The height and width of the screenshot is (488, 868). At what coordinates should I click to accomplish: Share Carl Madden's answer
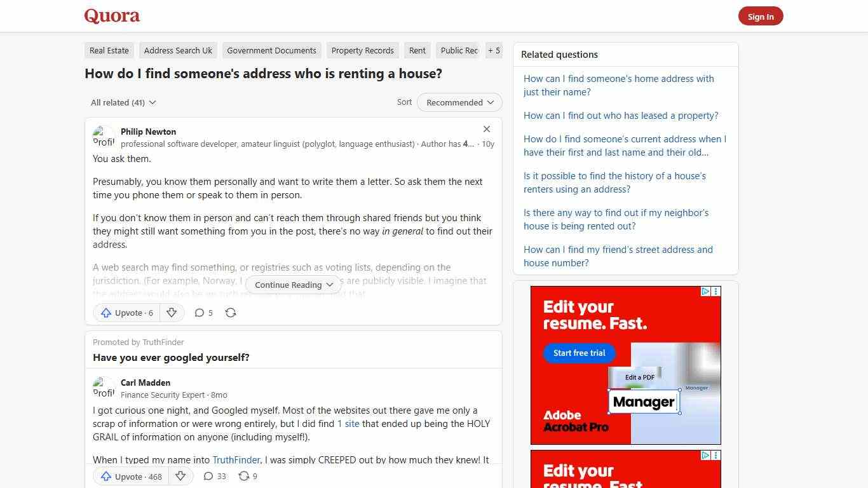[247, 476]
